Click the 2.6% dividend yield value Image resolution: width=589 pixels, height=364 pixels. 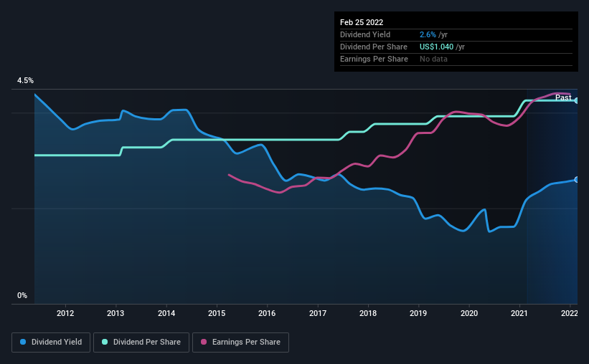(428, 34)
